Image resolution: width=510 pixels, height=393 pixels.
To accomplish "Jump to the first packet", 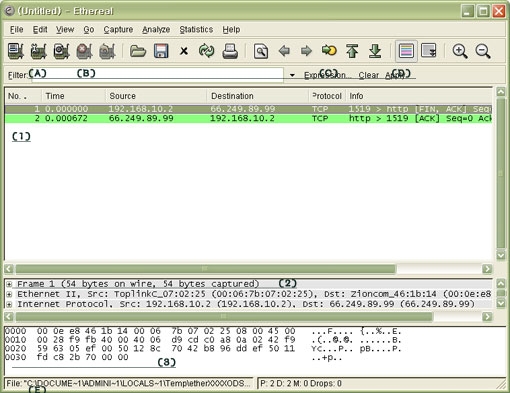I will point(352,51).
